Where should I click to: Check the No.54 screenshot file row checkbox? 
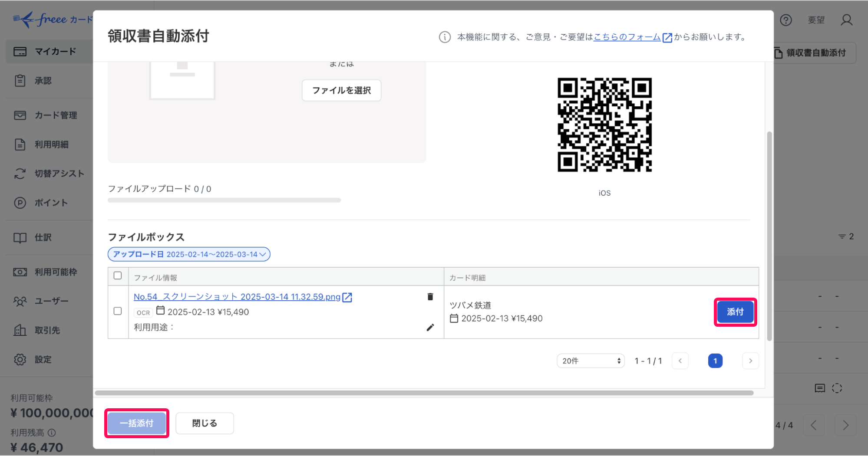point(118,311)
